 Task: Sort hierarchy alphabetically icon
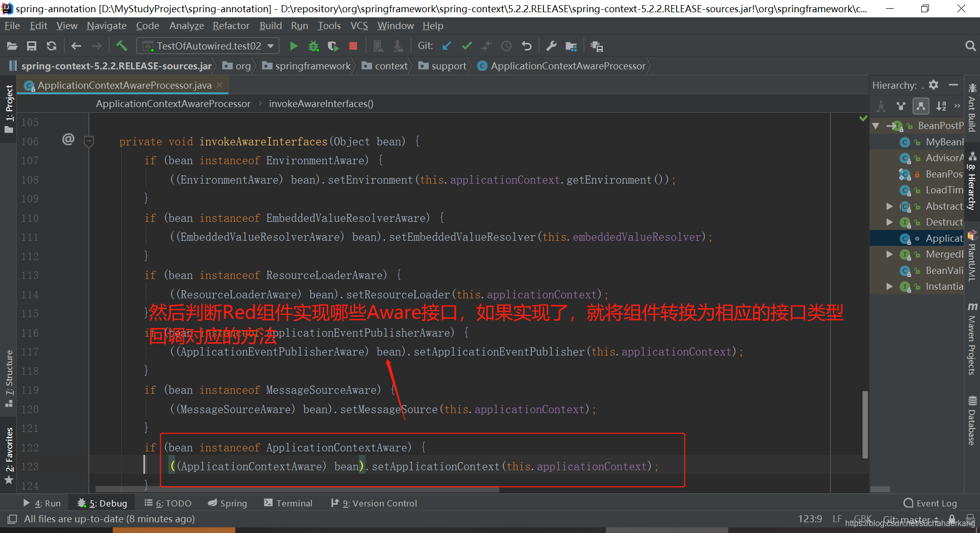click(941, 106)
